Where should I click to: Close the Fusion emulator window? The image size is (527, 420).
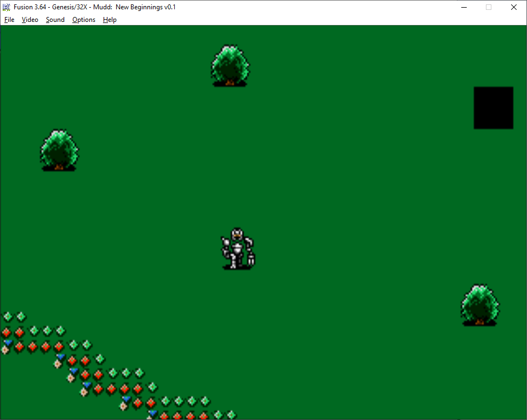(513, 7)
